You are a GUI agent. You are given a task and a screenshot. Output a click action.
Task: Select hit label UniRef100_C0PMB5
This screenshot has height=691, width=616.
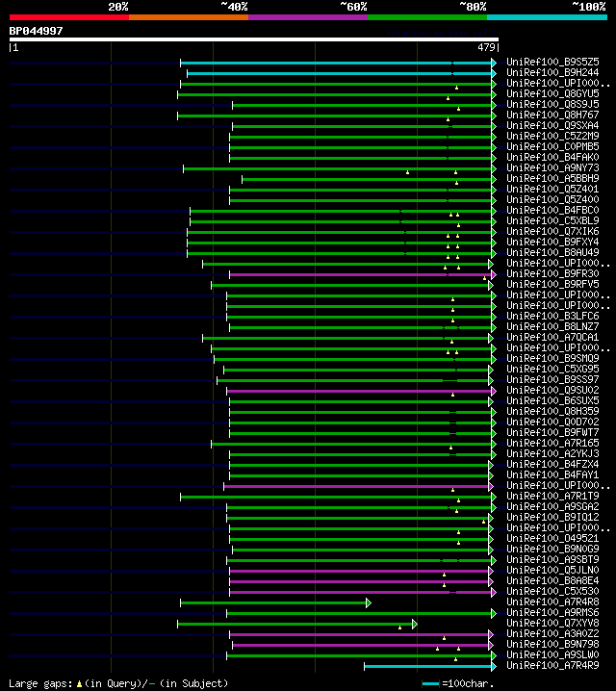click(552, 146)
